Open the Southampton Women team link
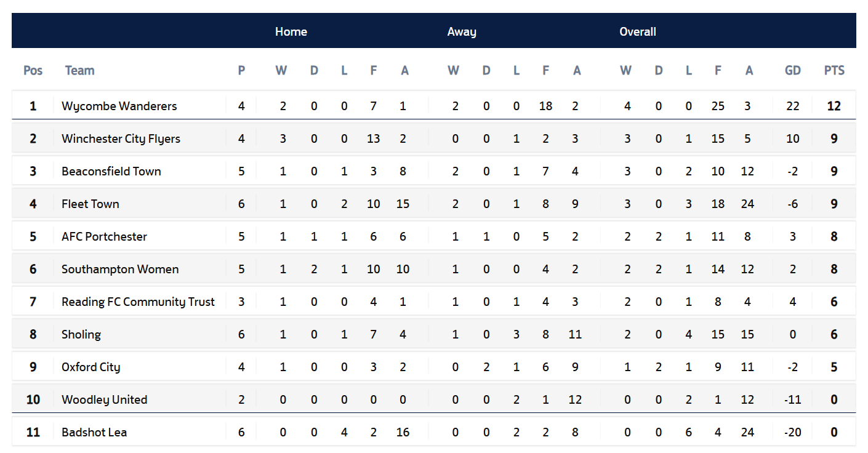The width and height of the screenshot is (868, 453). tap(120, 269)
